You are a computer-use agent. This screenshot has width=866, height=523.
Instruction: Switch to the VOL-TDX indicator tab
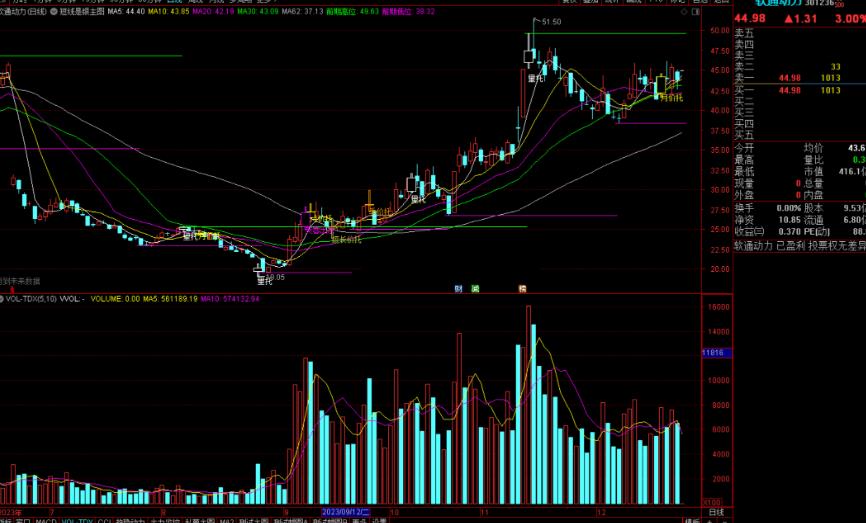point(77,521)
